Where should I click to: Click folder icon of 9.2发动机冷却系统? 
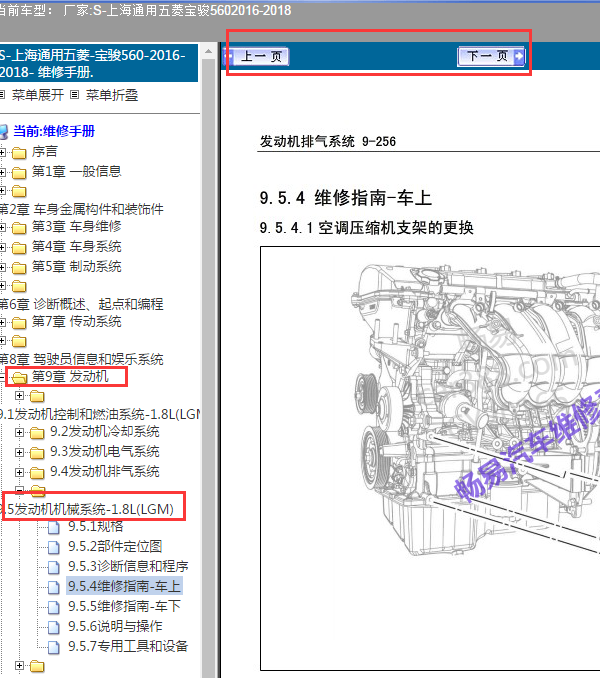point(37,432)
